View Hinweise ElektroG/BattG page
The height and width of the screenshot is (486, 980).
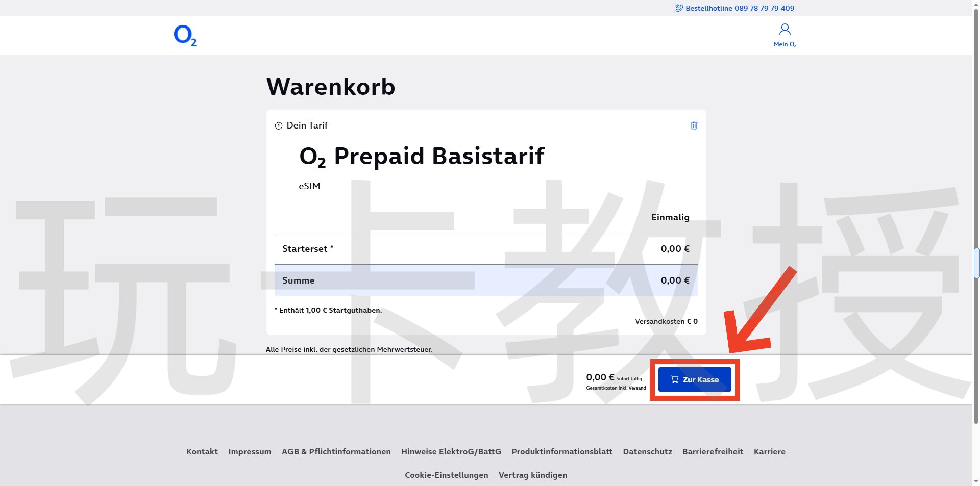tap(451, 451)
